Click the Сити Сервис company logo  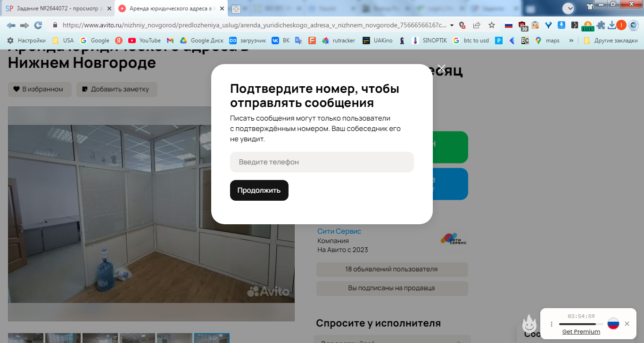[454, 239]
